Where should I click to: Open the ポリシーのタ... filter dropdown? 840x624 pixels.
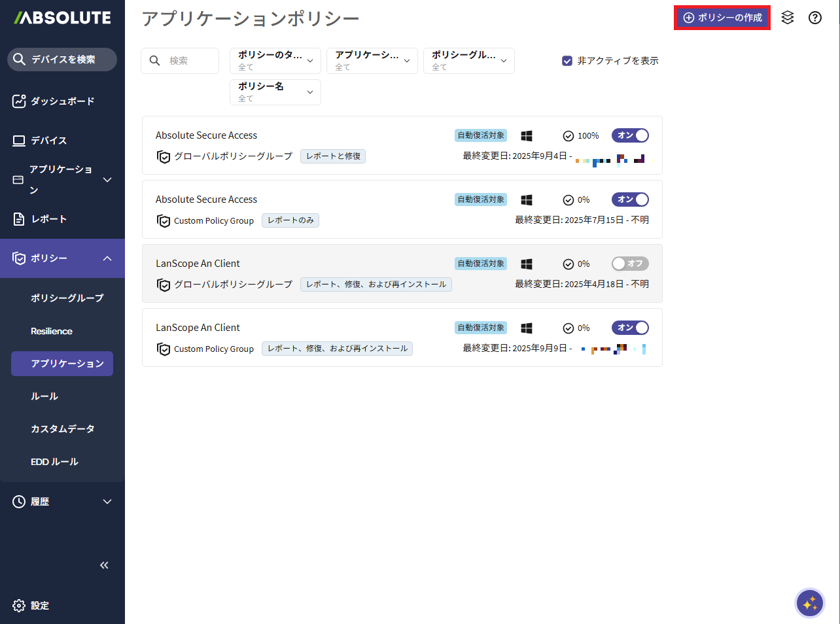(x=275, y=61)
